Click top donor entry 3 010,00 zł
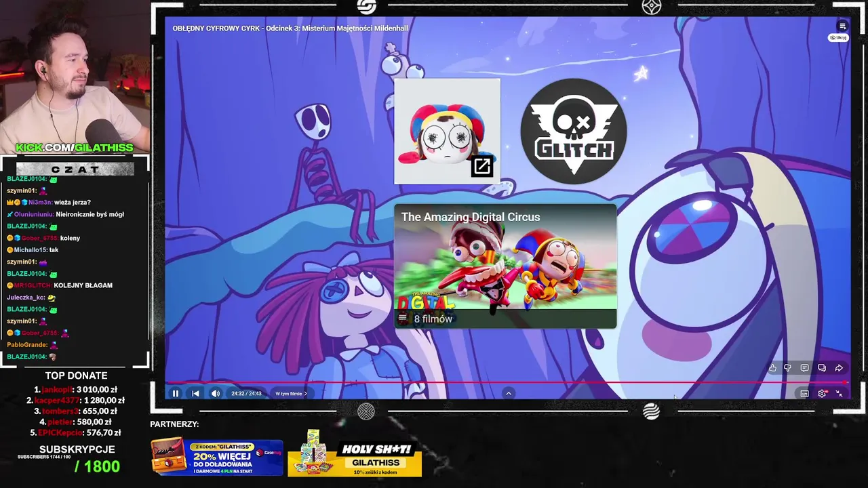 (x=76, y=390)
